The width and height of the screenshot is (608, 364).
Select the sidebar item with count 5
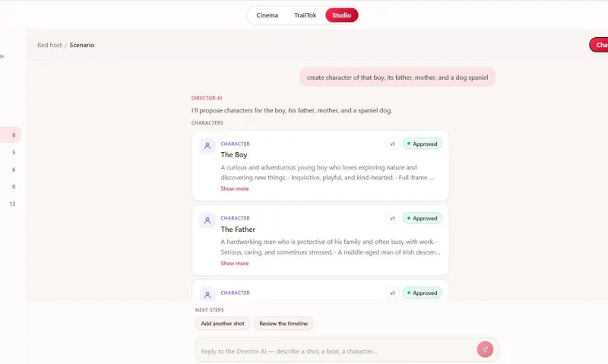coord(11,152)
